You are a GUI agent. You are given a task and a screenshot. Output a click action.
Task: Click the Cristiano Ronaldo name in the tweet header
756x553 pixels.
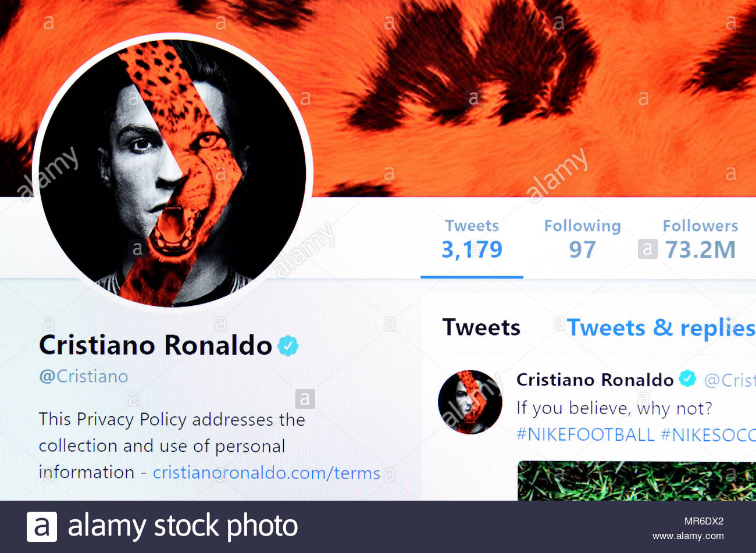point(595,380)
